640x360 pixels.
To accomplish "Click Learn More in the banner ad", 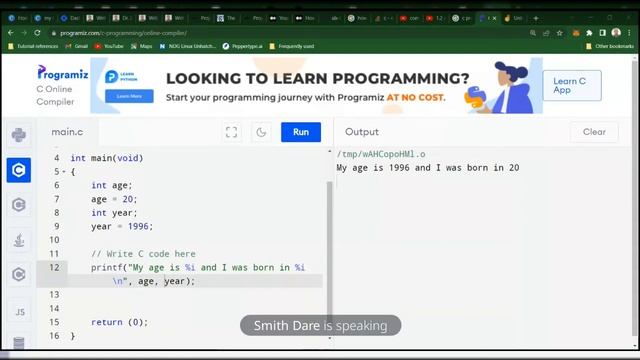I will (129, 96).
